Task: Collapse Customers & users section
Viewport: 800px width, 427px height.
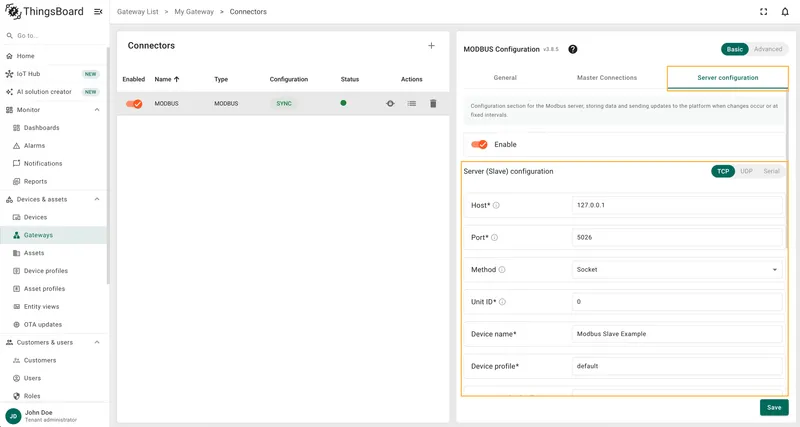Action: 97,342
